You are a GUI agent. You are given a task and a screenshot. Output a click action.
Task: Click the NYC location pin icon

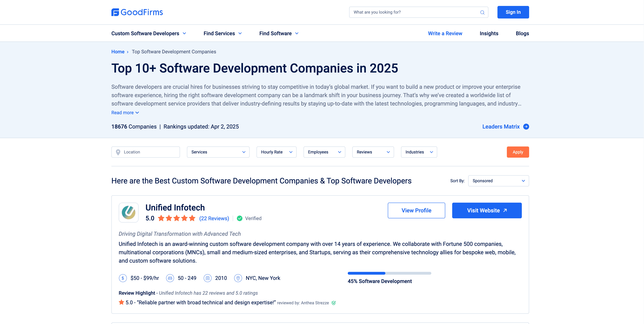238,278
